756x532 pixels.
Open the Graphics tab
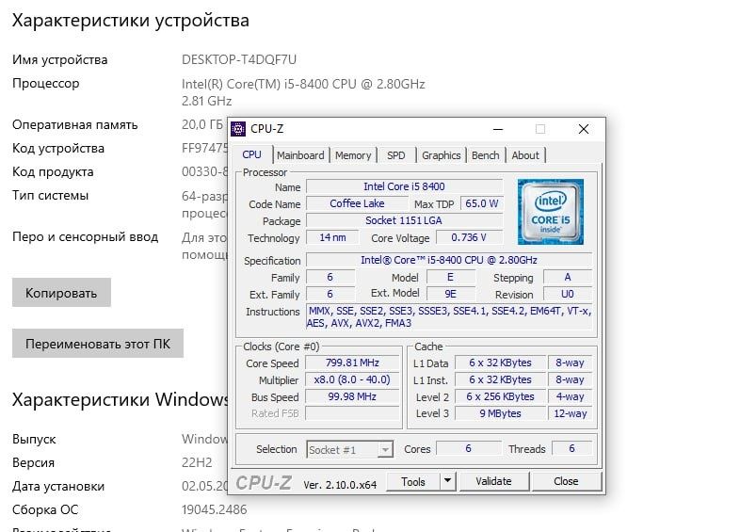(442, 155)
